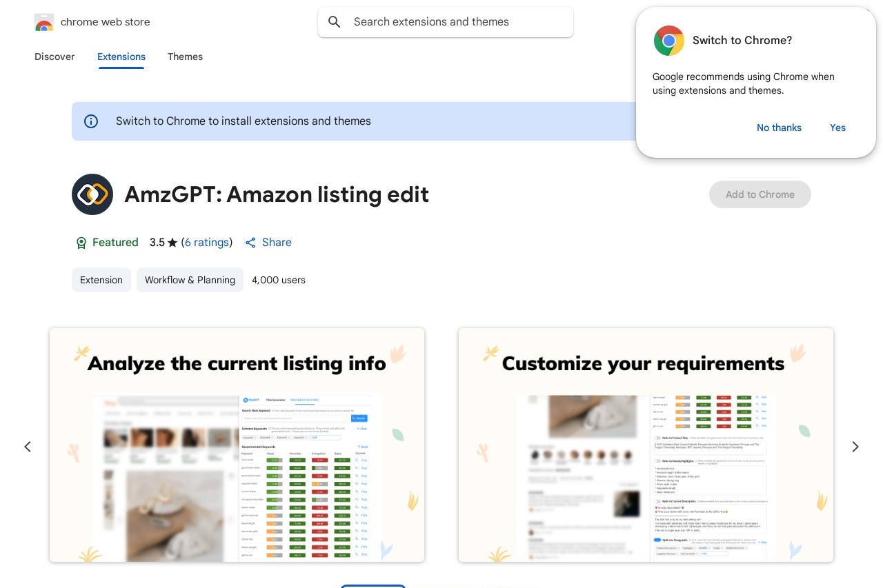Click the Featured badge icon
Viewport: 883px width, 588px height.
point(81,243)
